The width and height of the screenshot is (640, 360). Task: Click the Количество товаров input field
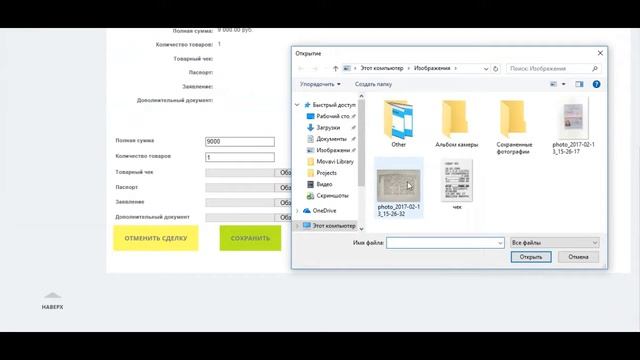coord(240,157)
